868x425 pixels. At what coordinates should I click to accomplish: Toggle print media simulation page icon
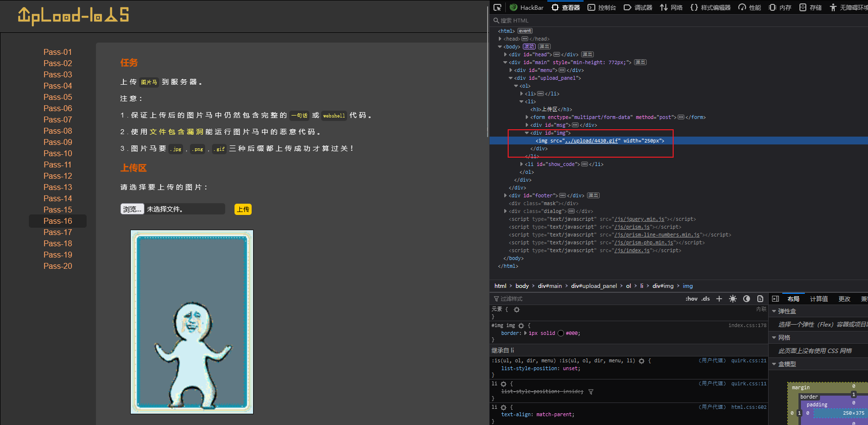click(760, 299)
